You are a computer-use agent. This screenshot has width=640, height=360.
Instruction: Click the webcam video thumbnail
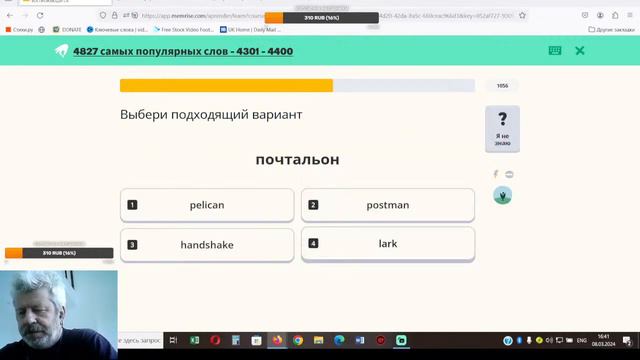pos(59,315)
